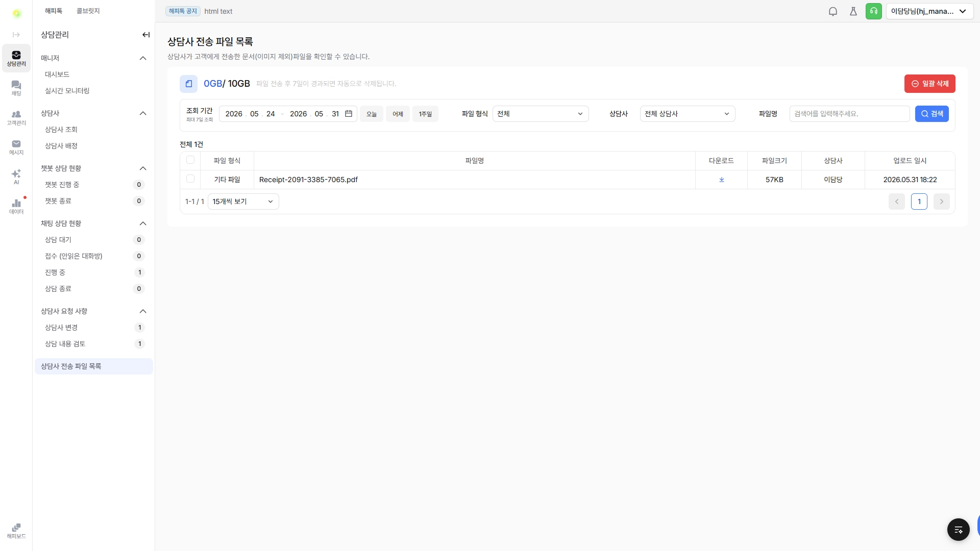The image size is (980, 551).
Task: Open 챗봇 진행 중 menu item
Action: pyautogui.click(x=94, y=185)
